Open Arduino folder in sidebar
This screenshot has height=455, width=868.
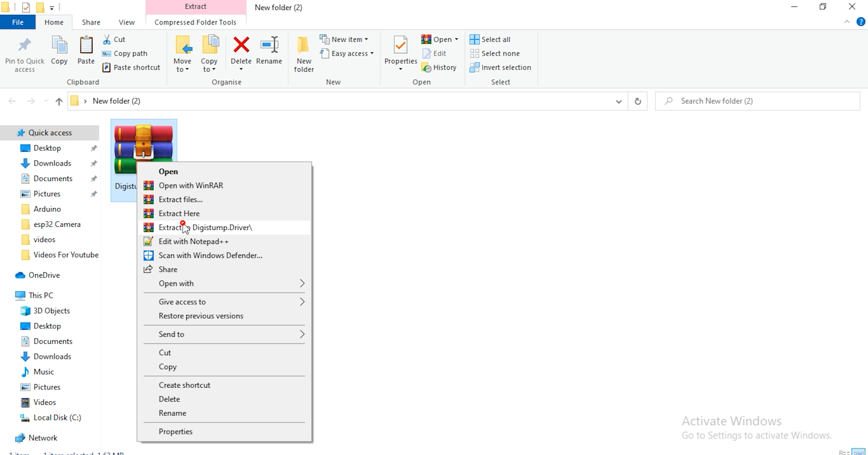[47, 209]
